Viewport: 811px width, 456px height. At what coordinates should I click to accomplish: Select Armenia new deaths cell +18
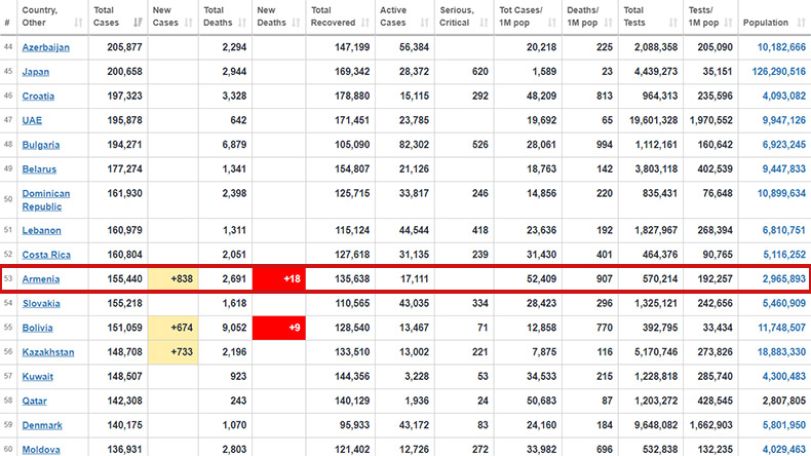[x=279, y=279]
